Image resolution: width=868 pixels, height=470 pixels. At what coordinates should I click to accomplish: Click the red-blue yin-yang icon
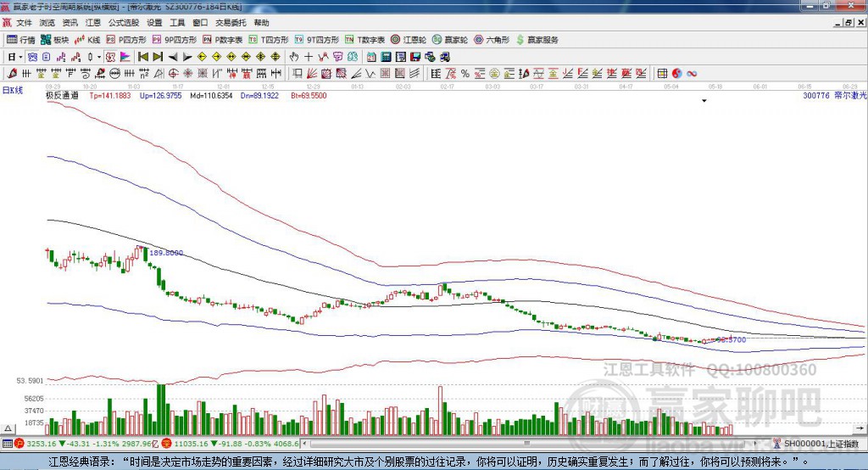pos(677,74)
